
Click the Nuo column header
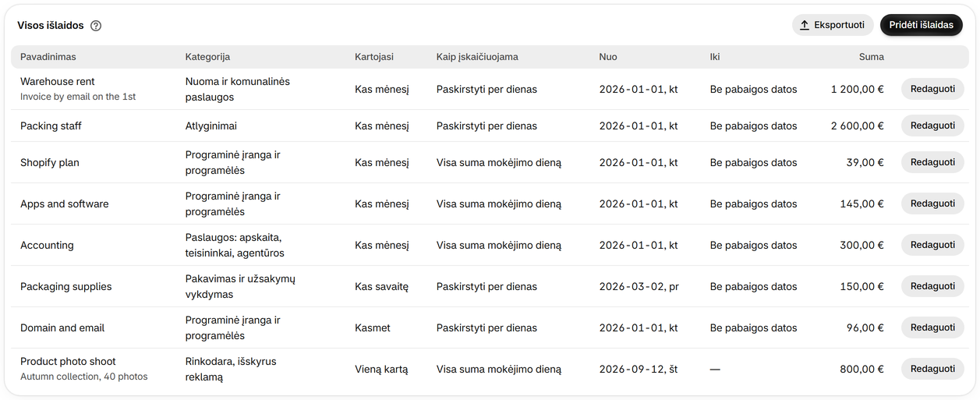608,57
